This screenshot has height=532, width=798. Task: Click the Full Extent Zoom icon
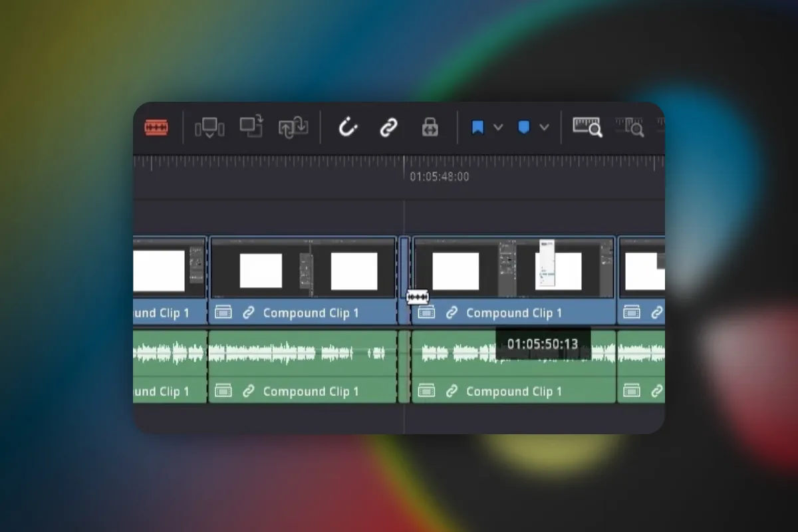[x=587, y=127]
